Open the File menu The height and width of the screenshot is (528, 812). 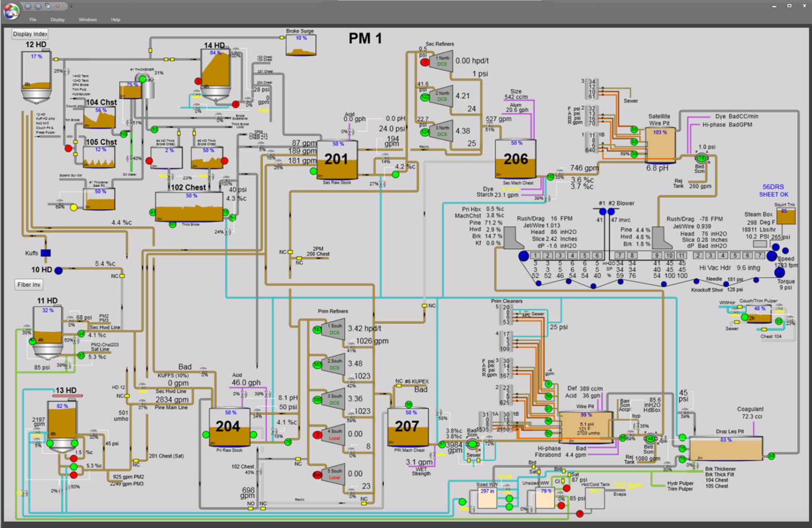[x=33, y=20]
